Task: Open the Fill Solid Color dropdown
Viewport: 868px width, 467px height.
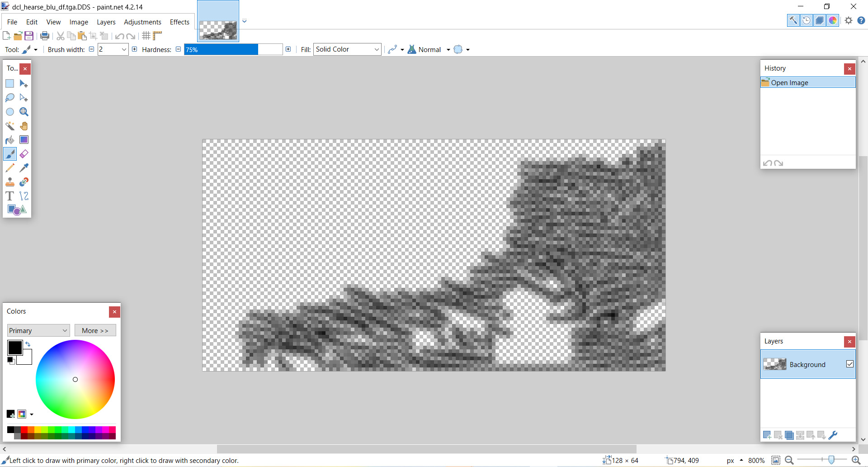Action: tap(347, 49)
